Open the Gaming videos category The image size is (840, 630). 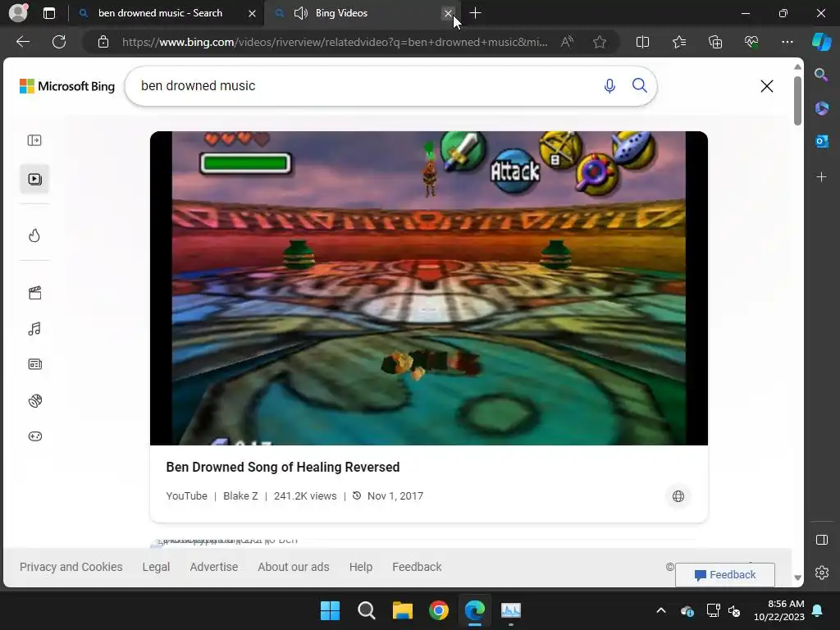point(34,436)
